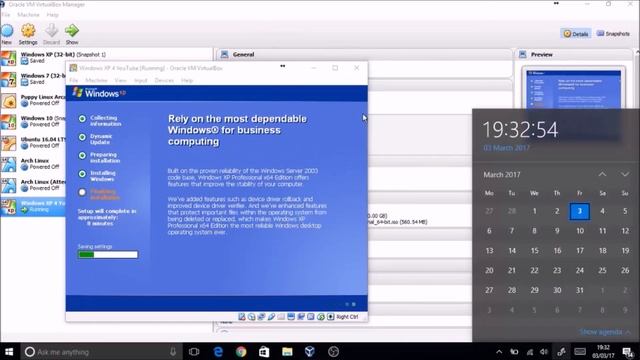This screenshot has height=360, width=640.
Task: Select the running Windows XP 4 YouTube VM
Action: tap(33, 207)
